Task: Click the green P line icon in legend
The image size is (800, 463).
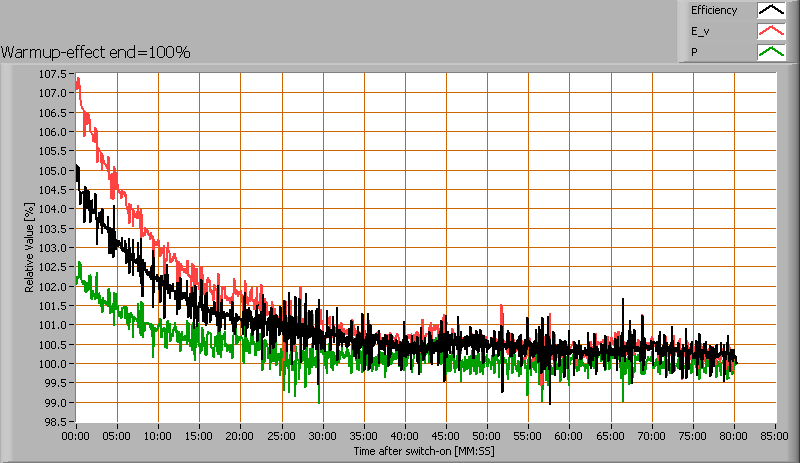Action: [x=770, y=51]
